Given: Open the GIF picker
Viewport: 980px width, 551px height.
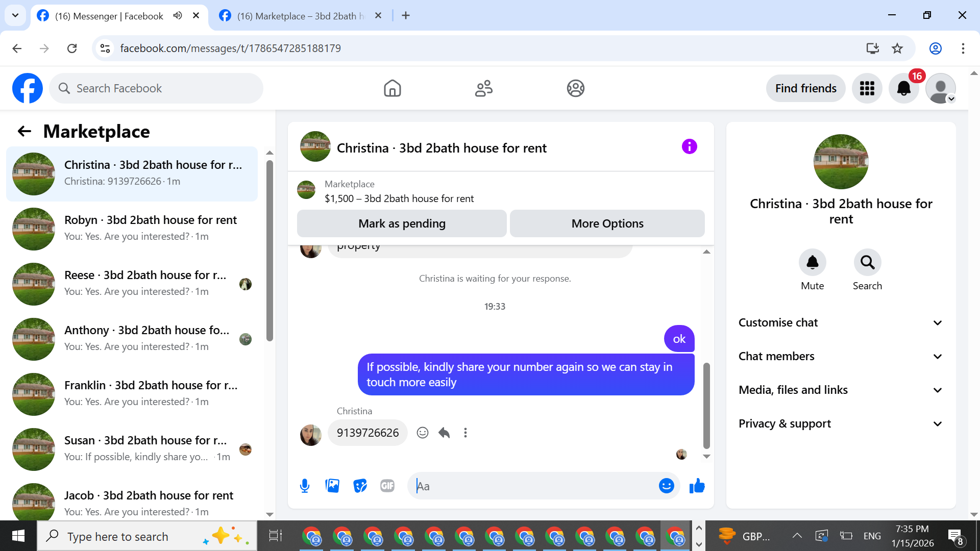Looking at the screenshot, I should tap(387, 486).
